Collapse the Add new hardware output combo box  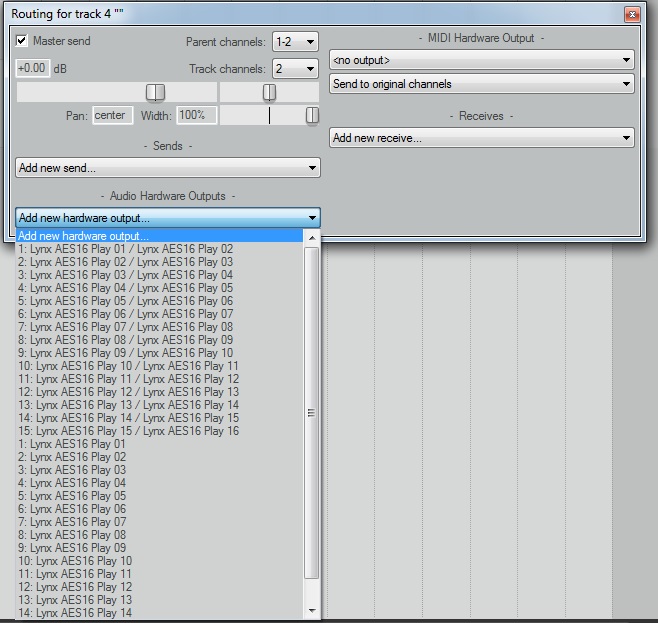click(168, 218)
